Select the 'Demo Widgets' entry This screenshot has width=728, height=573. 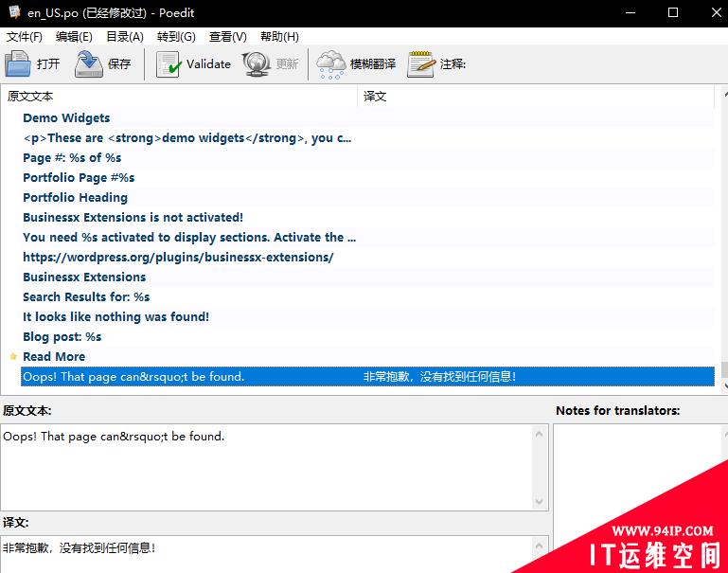coord(367,118)
